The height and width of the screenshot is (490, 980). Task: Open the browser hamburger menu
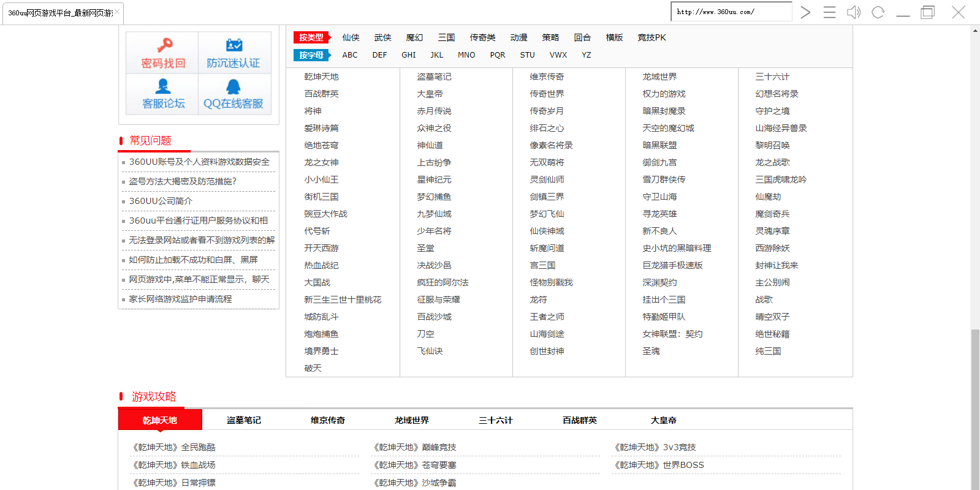tap(829, 12)
